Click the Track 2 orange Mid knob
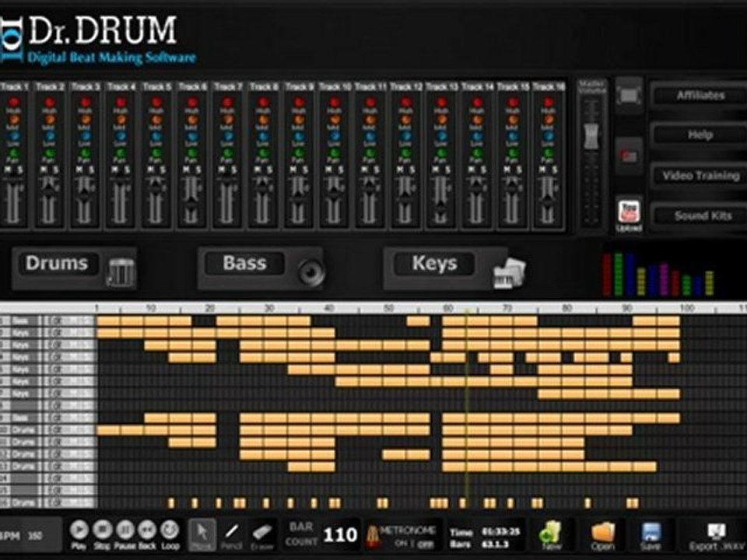 pos(50,120)
